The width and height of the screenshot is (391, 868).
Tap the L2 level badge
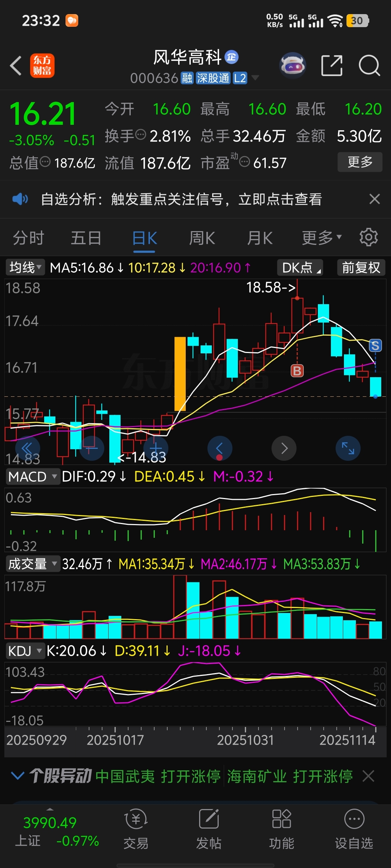pos(240,78)
